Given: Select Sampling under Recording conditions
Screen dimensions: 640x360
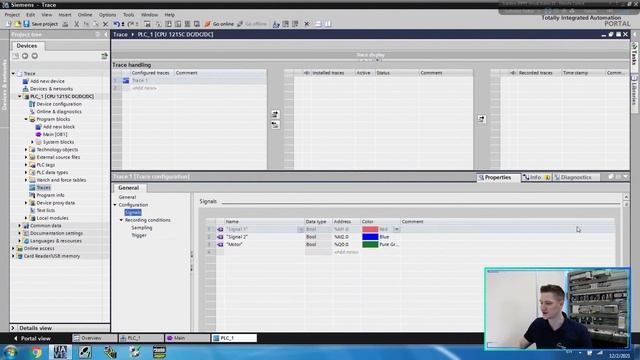Looking at the screenshot, I should [x=142, y=228].
